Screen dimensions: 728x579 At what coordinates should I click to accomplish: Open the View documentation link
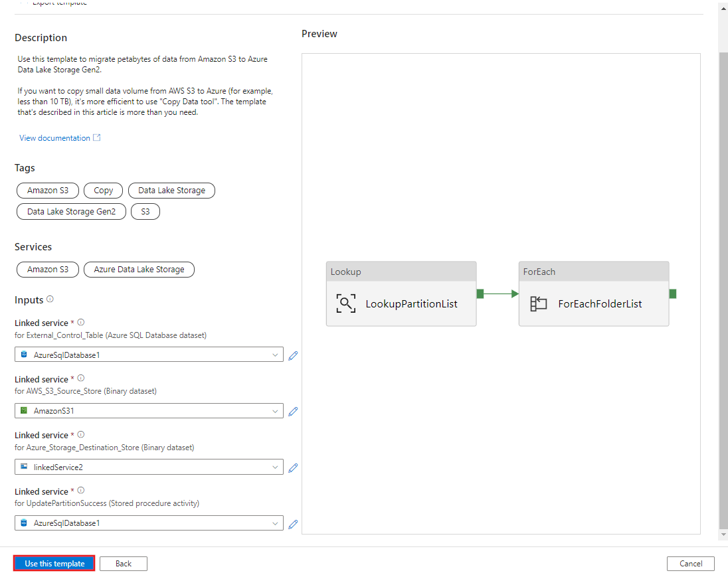[x=54, y=137]
